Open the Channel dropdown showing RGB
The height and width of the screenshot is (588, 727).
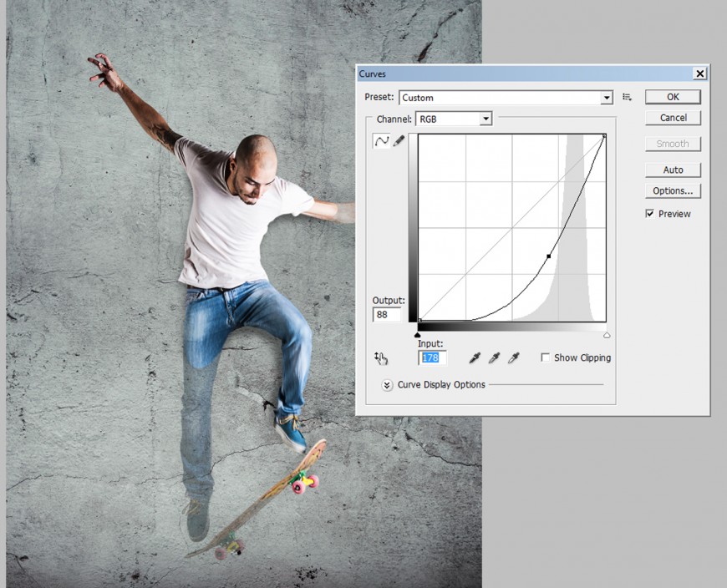point(454,119)
